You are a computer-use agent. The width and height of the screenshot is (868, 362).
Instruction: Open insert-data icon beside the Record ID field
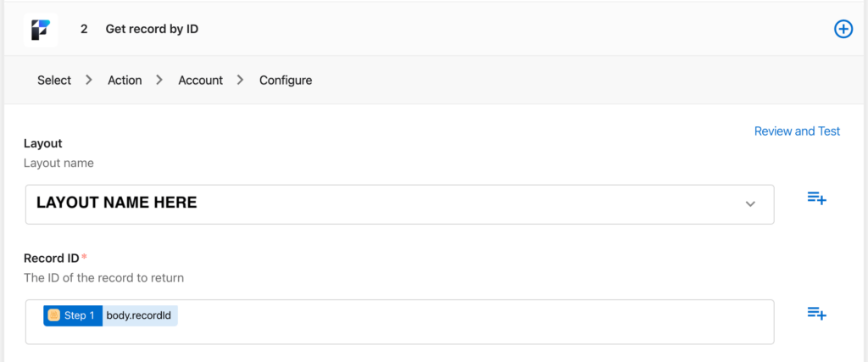click(816, 314)
